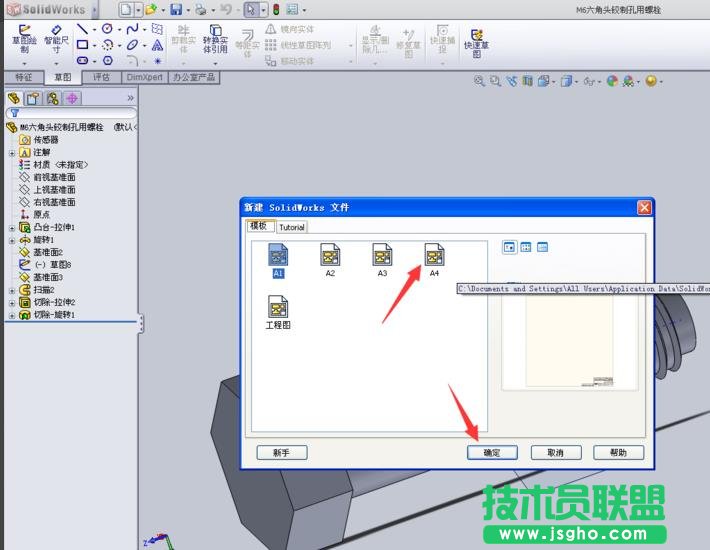Open the 特征 ribbon tab
710x550 pixels.
[24, 77]
